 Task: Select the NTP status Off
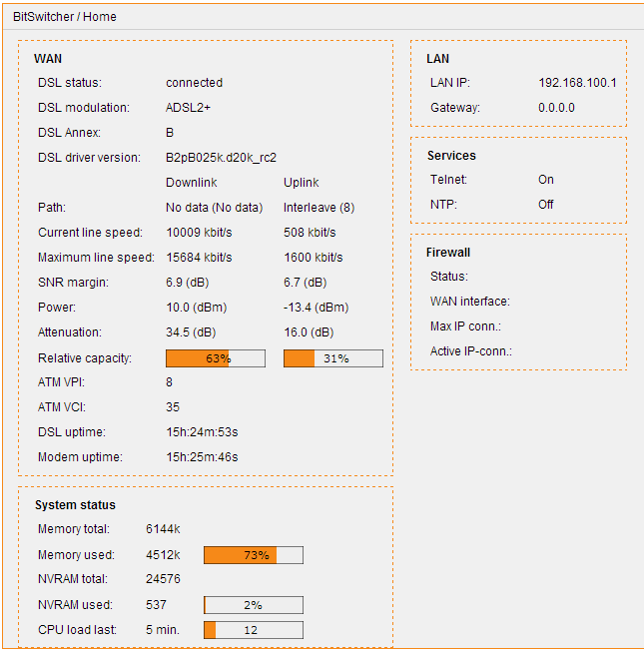546,205
